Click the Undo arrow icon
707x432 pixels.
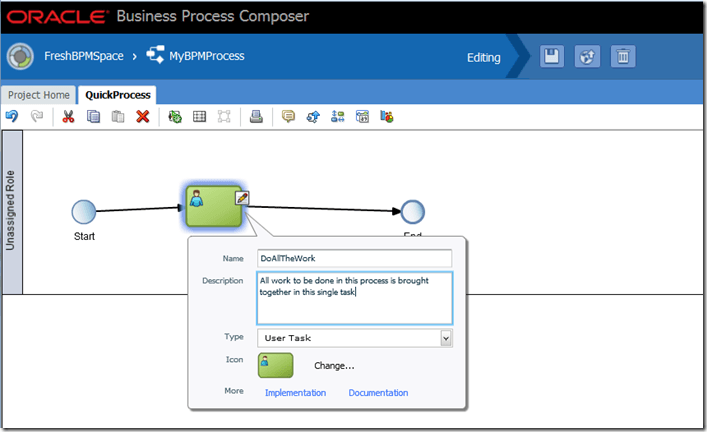click(12, 116)
